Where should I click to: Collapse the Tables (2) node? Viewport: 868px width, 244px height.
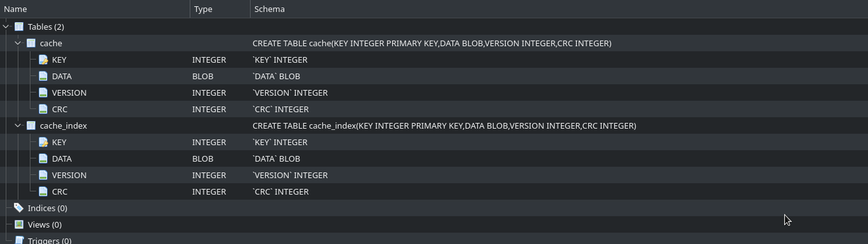coord(6,26)
